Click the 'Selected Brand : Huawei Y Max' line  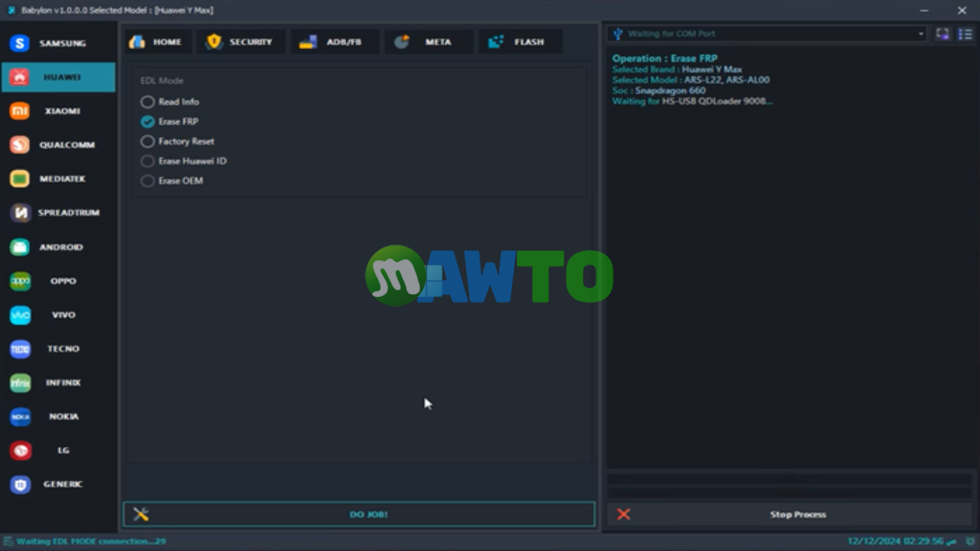pos(677,69)
